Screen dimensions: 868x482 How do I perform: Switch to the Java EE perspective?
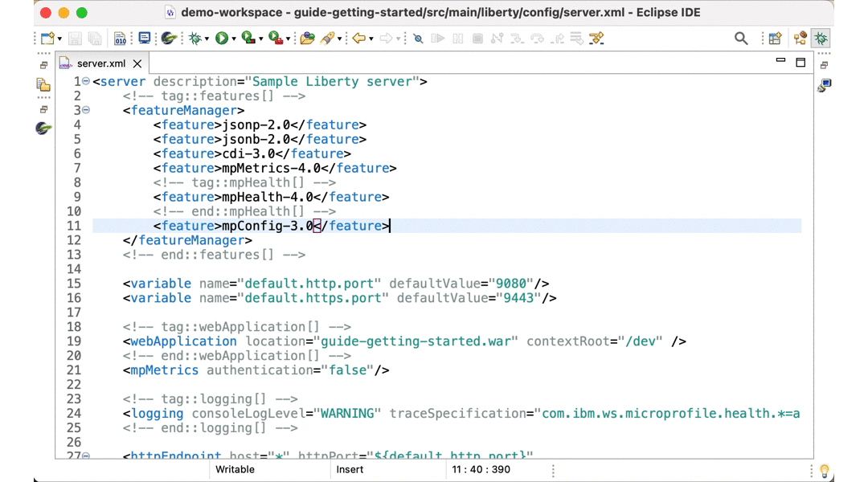tap(800, 39)
